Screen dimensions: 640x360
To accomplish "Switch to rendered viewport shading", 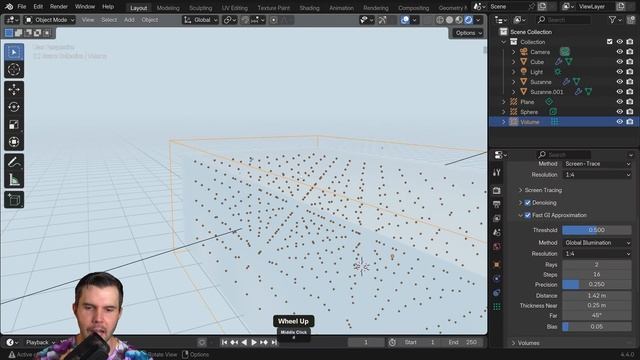I will pos(468,20).
